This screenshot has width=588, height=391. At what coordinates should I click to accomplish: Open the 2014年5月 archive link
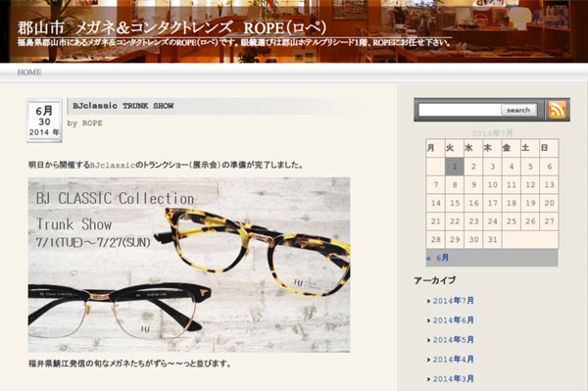454,340
